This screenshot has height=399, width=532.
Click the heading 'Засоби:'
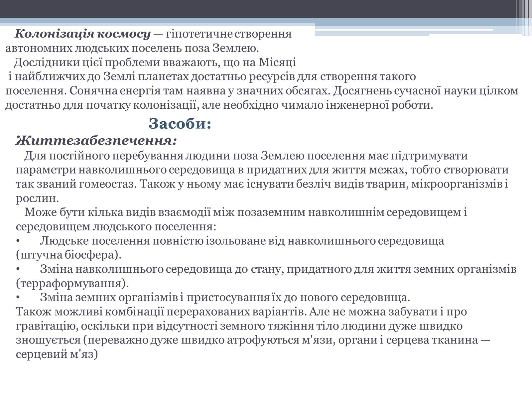(180, 124)
